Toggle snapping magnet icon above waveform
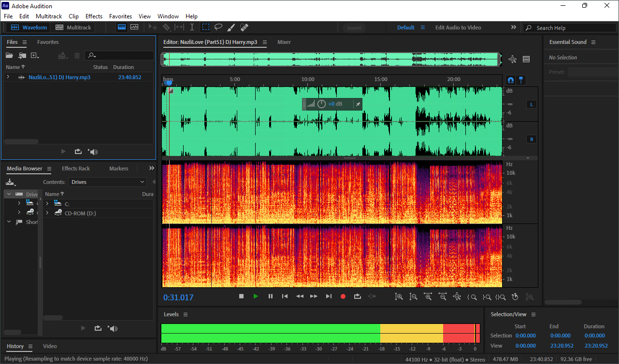619x364 pixels. tap(511, 80)
